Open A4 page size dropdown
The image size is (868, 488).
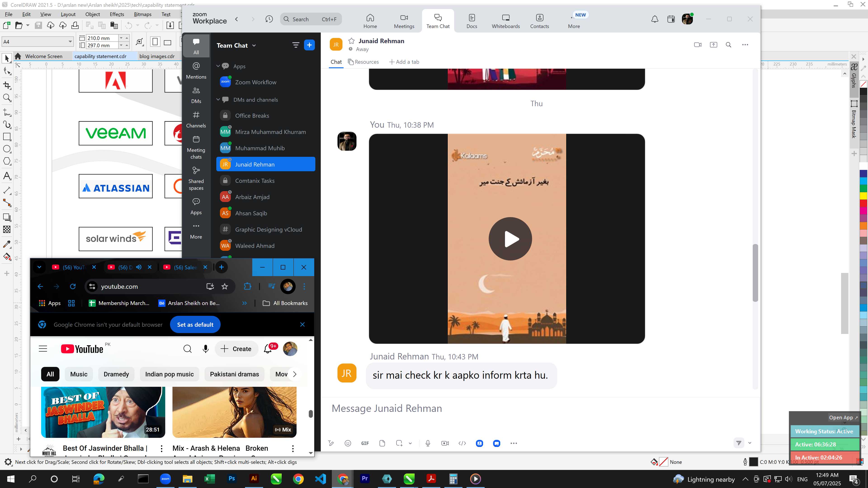pos(70,42)
